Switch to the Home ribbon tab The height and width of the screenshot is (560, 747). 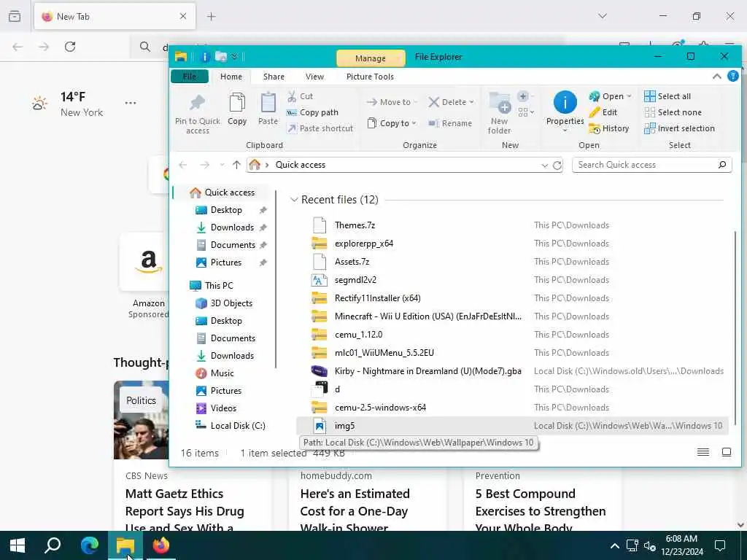tap(231, 77)
